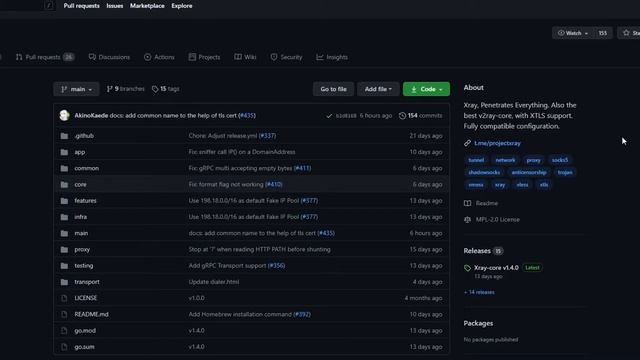Click the README.md file icon
The height and width of the screenshot is (360, 640).
pyautogui.click(x=64, y=315)
